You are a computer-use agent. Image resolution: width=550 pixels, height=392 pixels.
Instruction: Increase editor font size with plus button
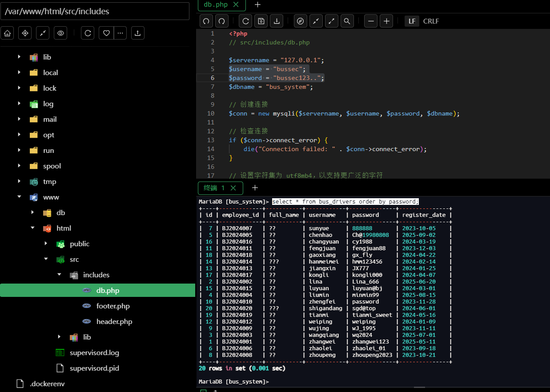[x=386, y=21]
